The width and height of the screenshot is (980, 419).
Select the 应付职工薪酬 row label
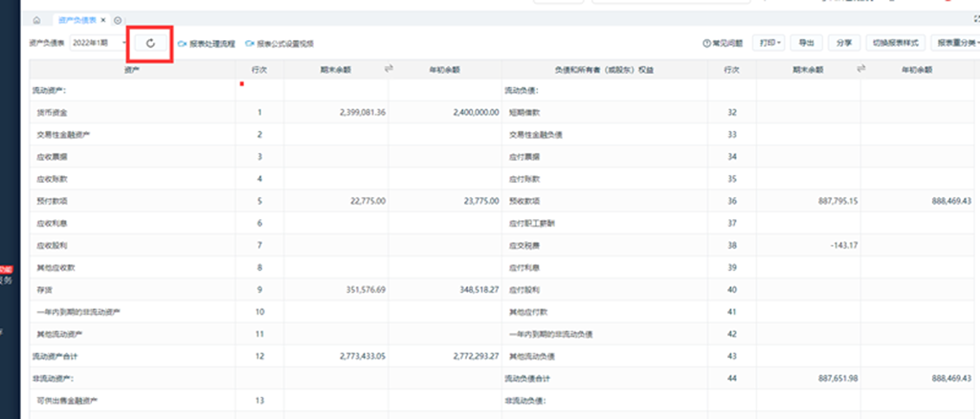point(531,224)
